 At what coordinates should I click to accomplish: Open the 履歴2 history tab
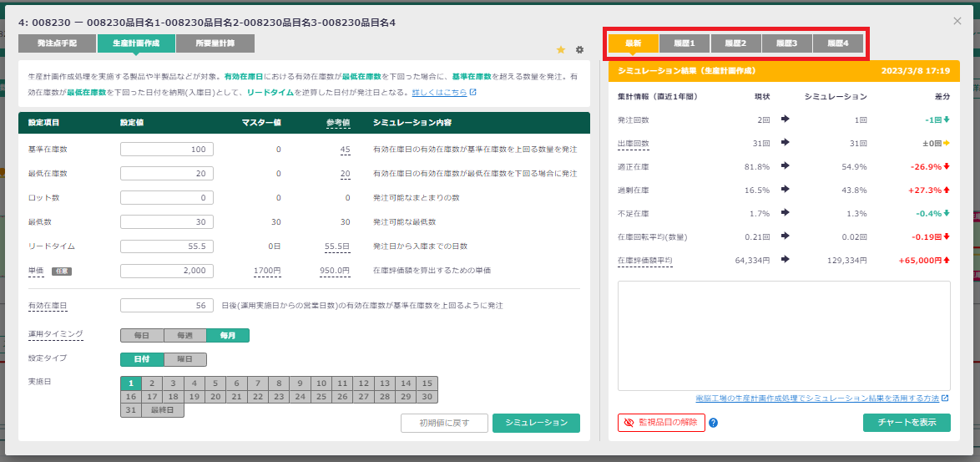[735, 43]
